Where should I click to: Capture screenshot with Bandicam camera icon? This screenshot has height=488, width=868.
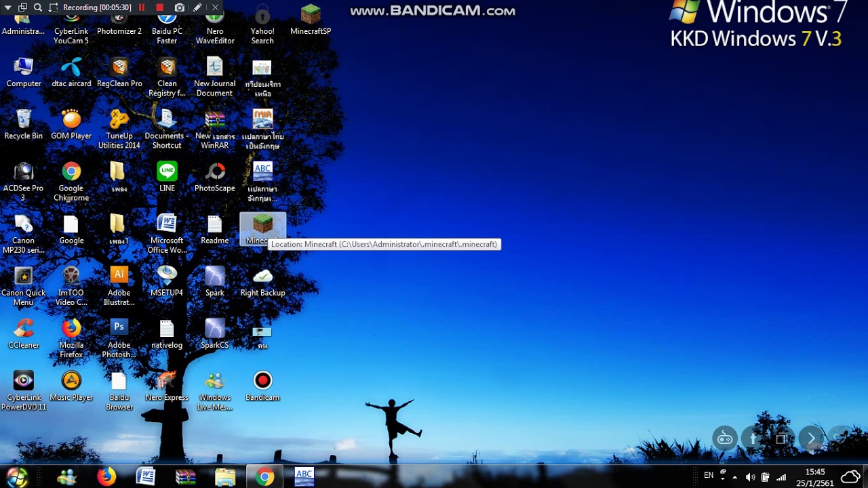click(179, 7)
